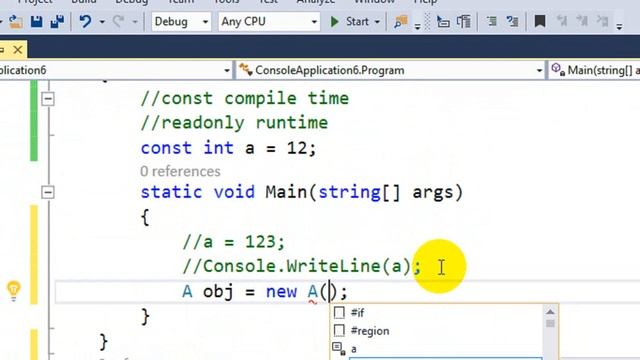Viewport: 640px width, 360px height.
Task: Click the //Console.WriteLine(a); line
Action: (x=302, y=267)
